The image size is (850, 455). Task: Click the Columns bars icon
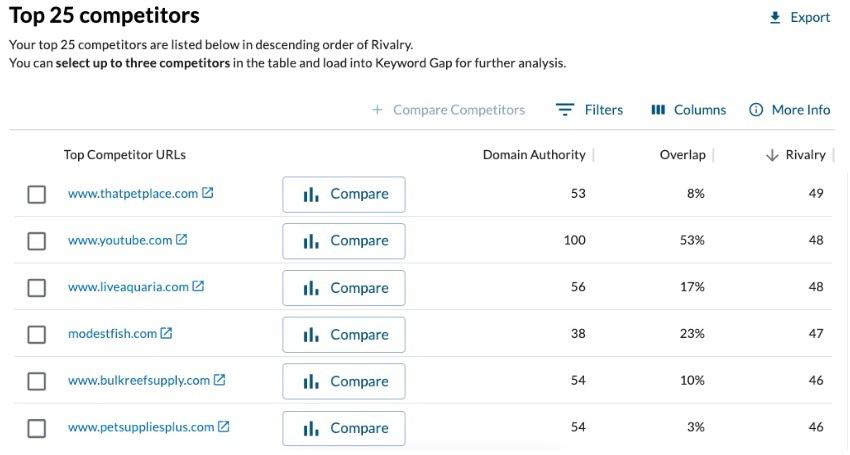click(x=658, y=110)
